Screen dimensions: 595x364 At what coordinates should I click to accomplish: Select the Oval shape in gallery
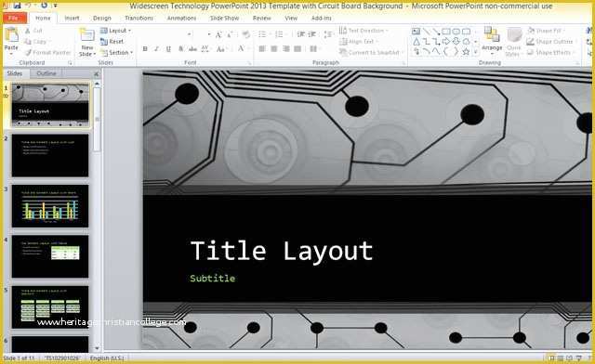tap(456, 32)
